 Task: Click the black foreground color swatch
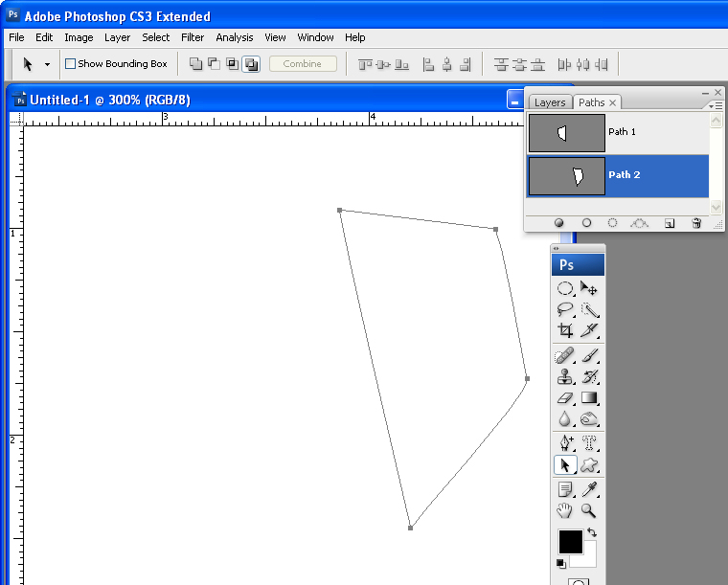point(571,541)
